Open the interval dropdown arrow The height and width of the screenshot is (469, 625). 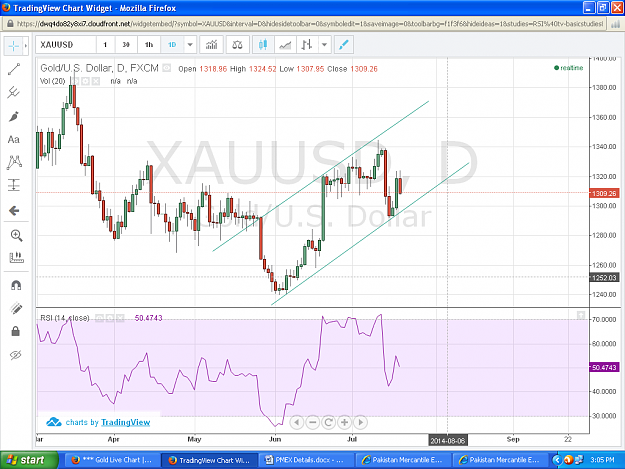point(190,45)
